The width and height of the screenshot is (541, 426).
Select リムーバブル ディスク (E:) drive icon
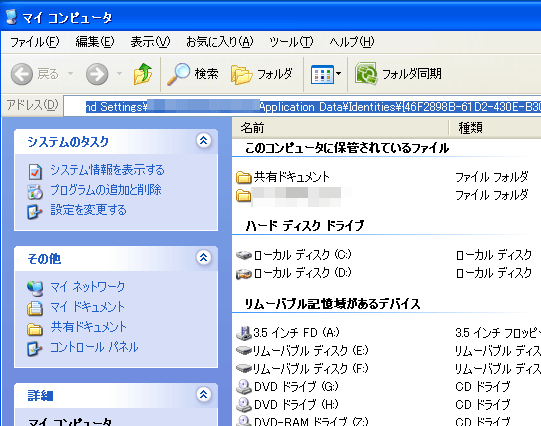click(x=244, y=350)
